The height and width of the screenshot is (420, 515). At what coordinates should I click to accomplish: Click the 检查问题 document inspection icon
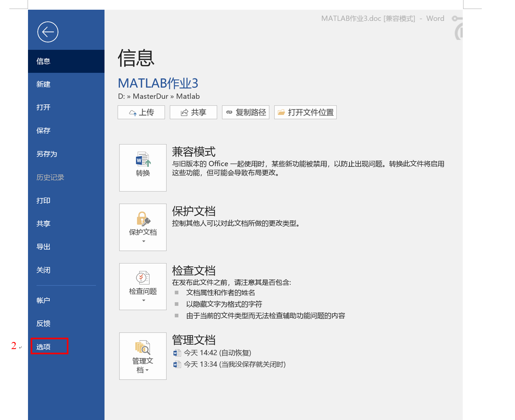[x=143, y=278]
